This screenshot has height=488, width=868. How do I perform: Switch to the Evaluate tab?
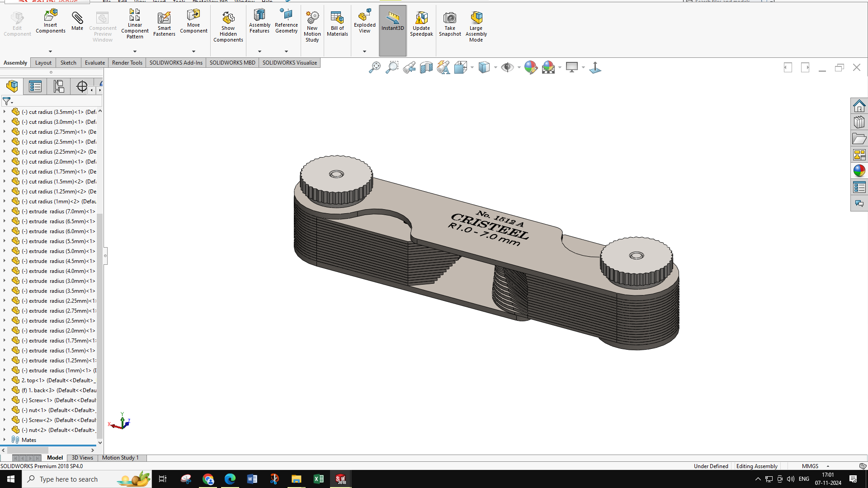[x=95, y=63]
